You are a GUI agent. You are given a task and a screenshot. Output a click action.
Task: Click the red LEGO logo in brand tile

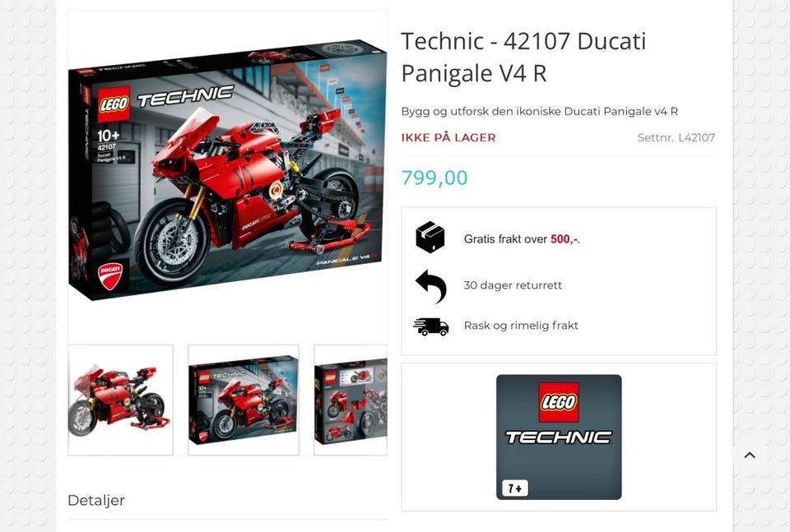click(559, 402)
